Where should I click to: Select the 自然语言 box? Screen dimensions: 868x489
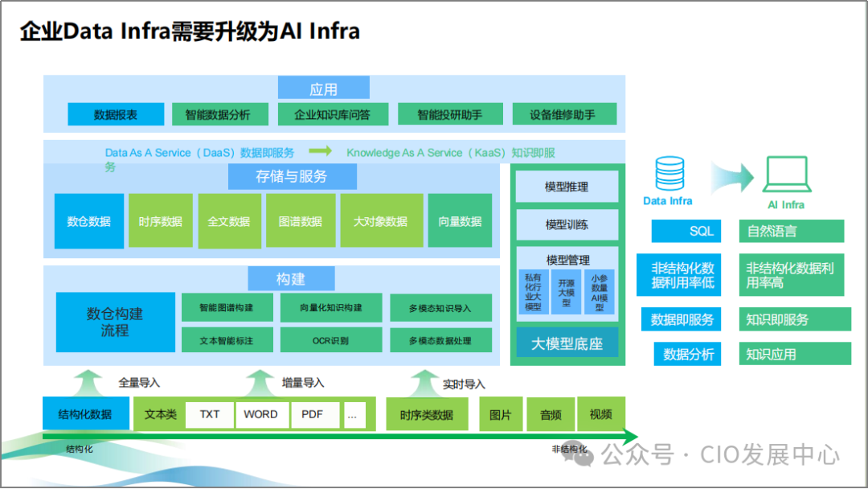(792, 231)
